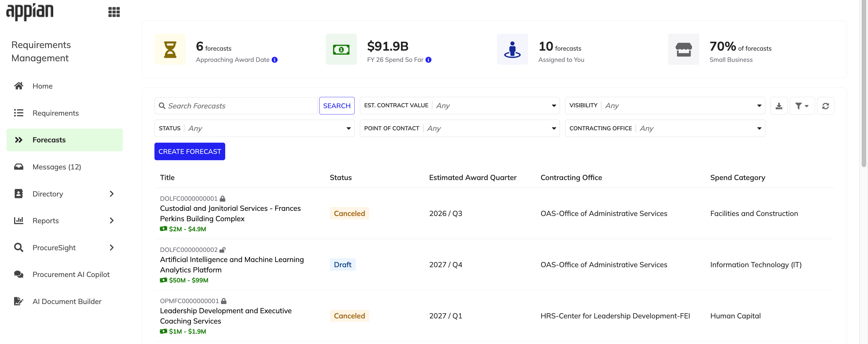This screenshot has height=344, width=868.
Task: Open Artificial Intelligence and Machine Learning forecast
Action: 232,265
